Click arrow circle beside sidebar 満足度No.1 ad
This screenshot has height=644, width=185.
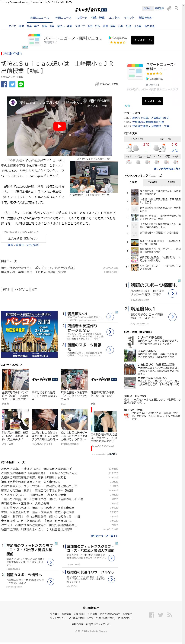point(173,317)
